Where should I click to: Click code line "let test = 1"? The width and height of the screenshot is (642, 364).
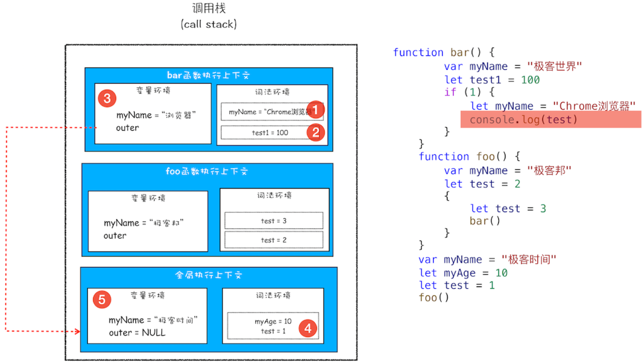pos(457,285)
